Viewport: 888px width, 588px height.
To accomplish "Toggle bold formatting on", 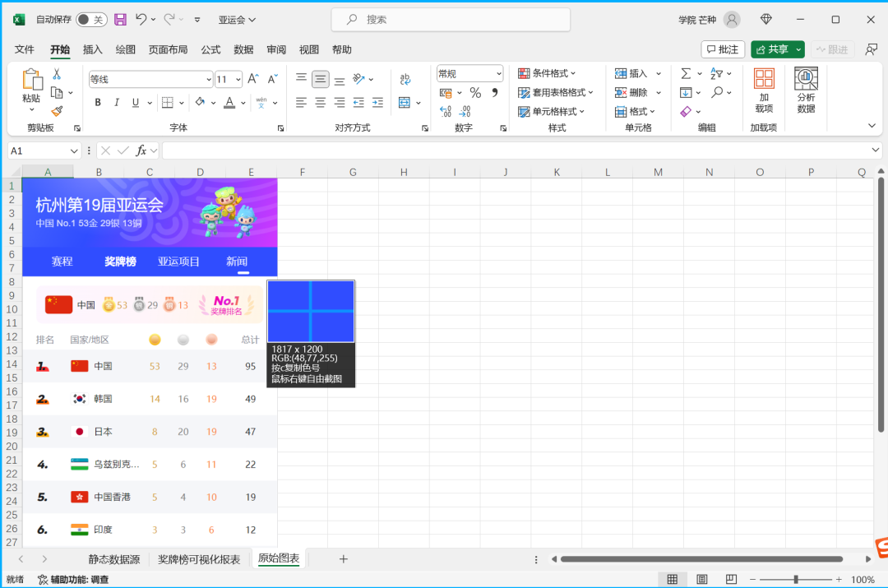I will (x=98, y=103).
